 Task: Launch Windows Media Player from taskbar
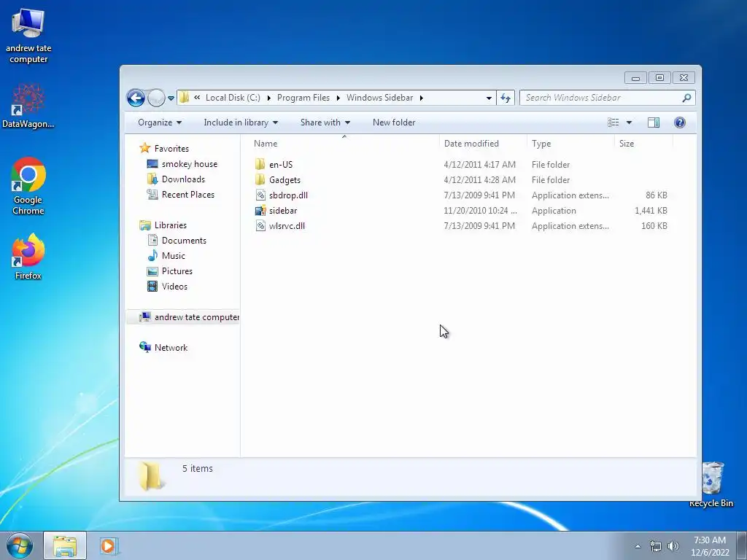[x=108, y=545]
